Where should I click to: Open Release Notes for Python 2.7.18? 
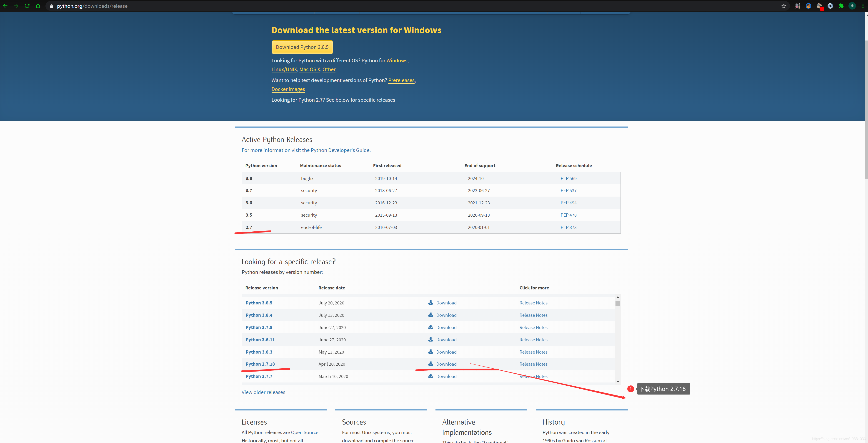tap(533, 364)
